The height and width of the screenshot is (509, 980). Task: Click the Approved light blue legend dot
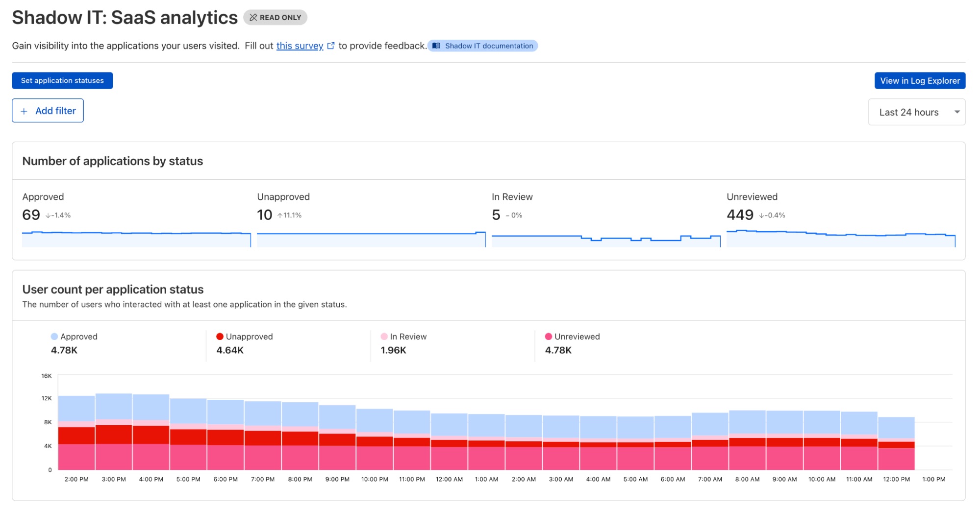54,337
